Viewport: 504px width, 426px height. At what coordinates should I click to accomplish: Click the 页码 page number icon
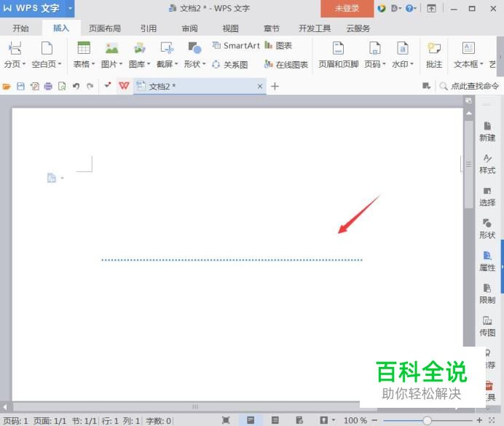tap(375, 48)
